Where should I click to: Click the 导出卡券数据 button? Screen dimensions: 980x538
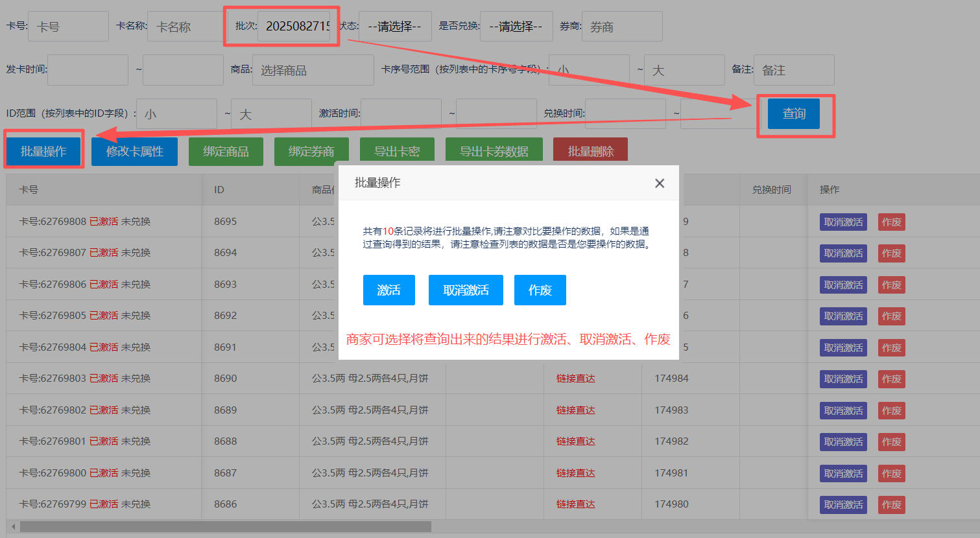pyautogui.click(x=494, y=152)
